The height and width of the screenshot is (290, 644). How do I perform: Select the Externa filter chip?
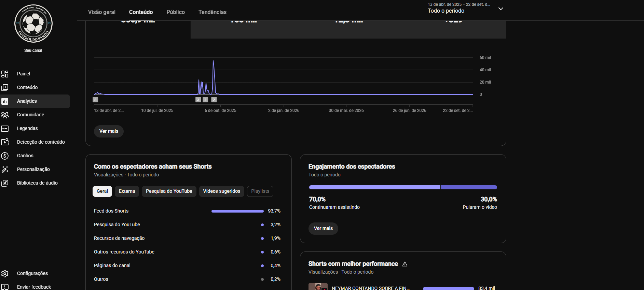point(127,191)
